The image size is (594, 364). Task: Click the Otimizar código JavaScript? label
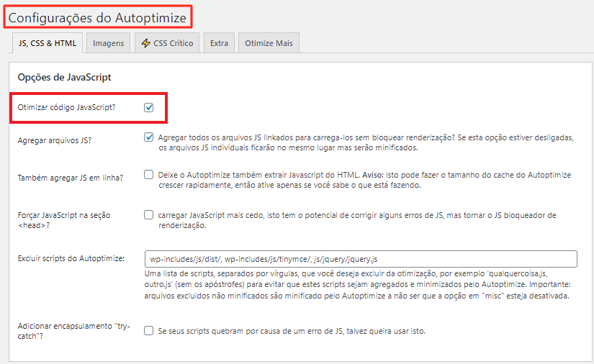point(66,107)
